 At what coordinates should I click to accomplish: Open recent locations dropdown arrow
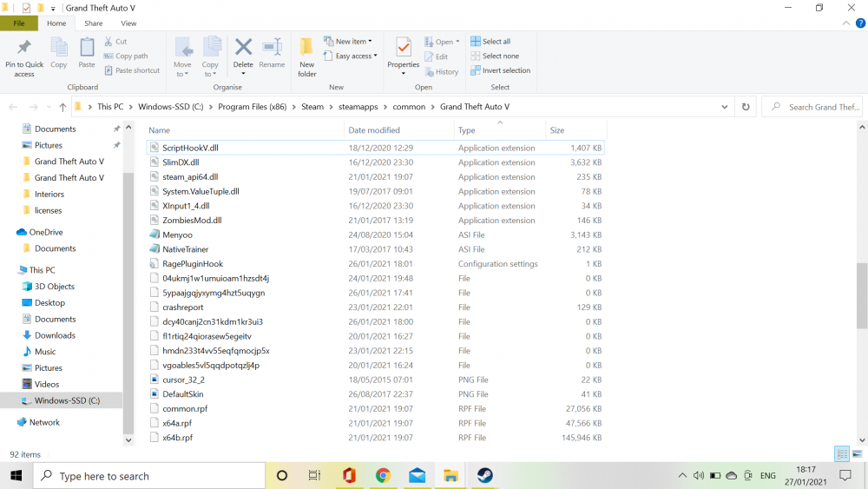[49, 107]
